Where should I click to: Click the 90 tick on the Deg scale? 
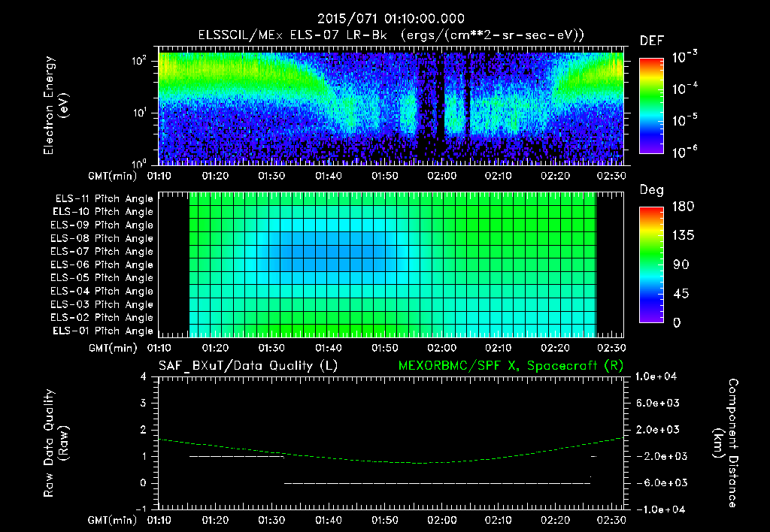point(681,264)
